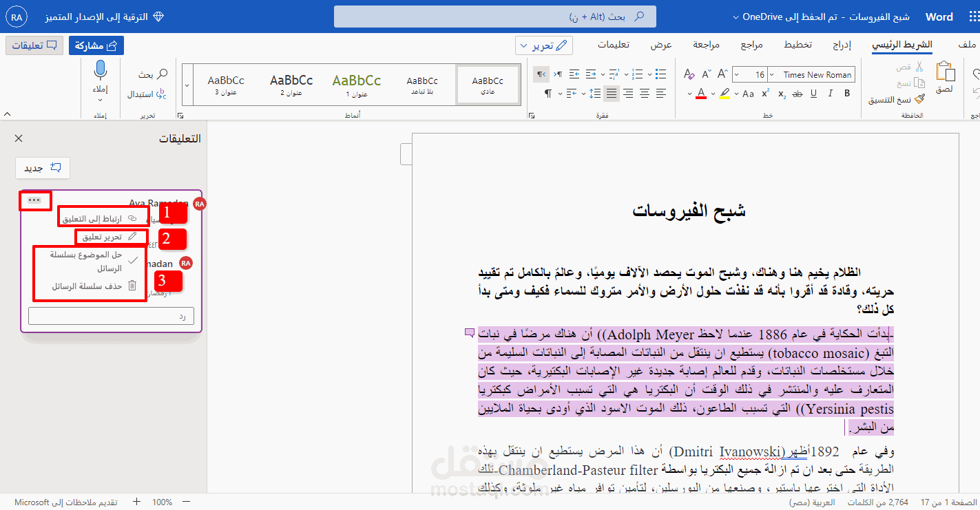Toggle Underline formatting

point(814,94)
